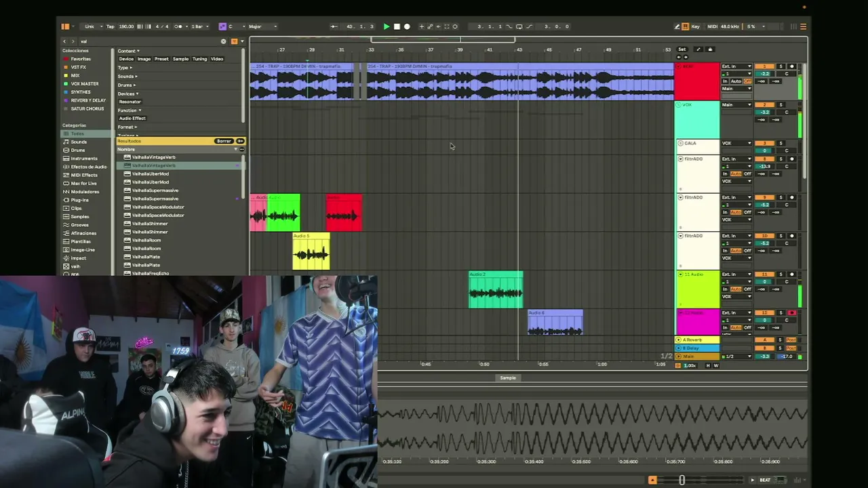
Task: Click the tempo field showing 190.00
Action: pyautogui.click(x=126, y=26)
